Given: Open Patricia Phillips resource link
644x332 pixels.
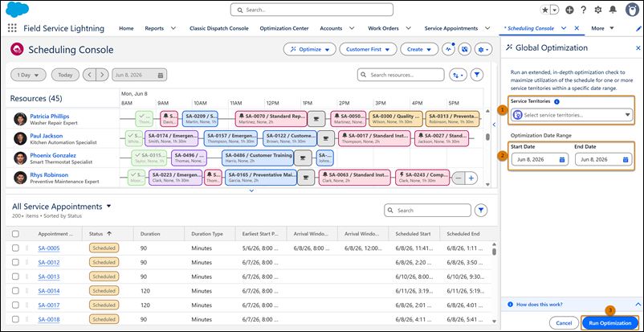Looking at the screenshot, I should (49, 116).
